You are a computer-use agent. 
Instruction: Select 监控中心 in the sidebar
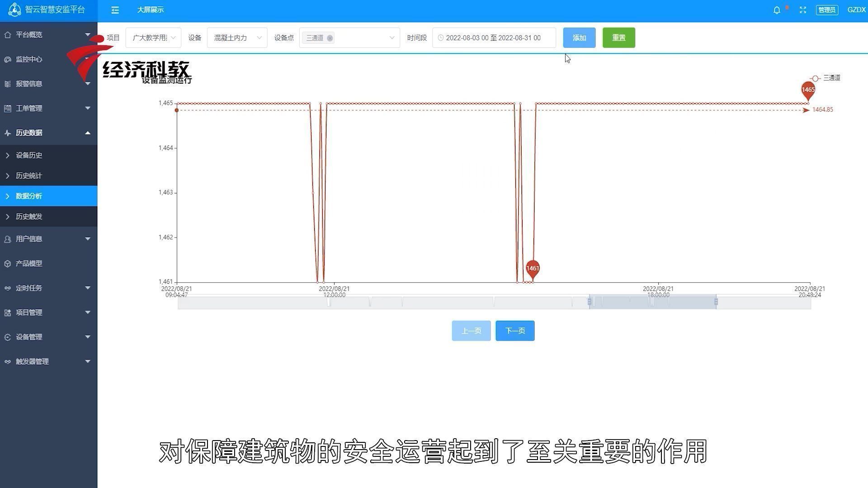(x=30, y=59)
